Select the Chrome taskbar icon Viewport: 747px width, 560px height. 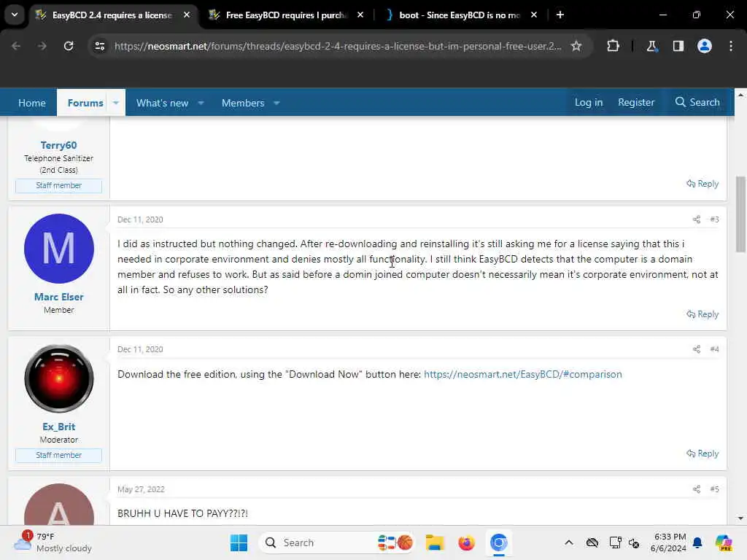click(x=498, y=542)
